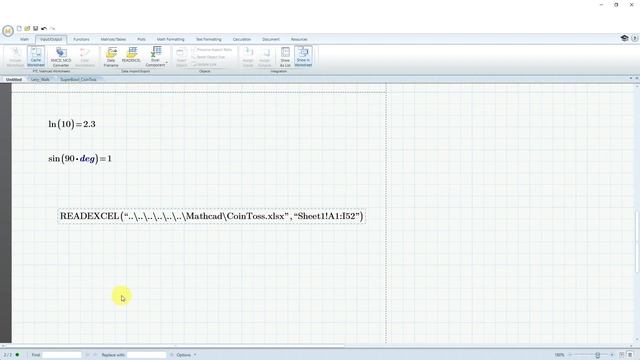Open the Math Formatting ribbon tab

(171, 40)
